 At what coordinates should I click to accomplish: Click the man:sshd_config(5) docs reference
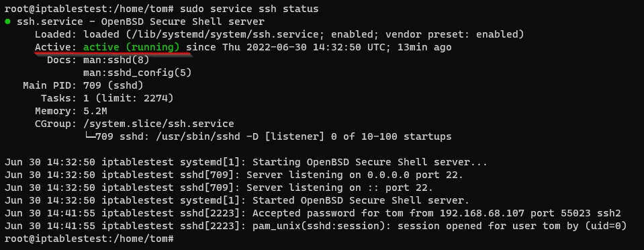coord(138,73)
